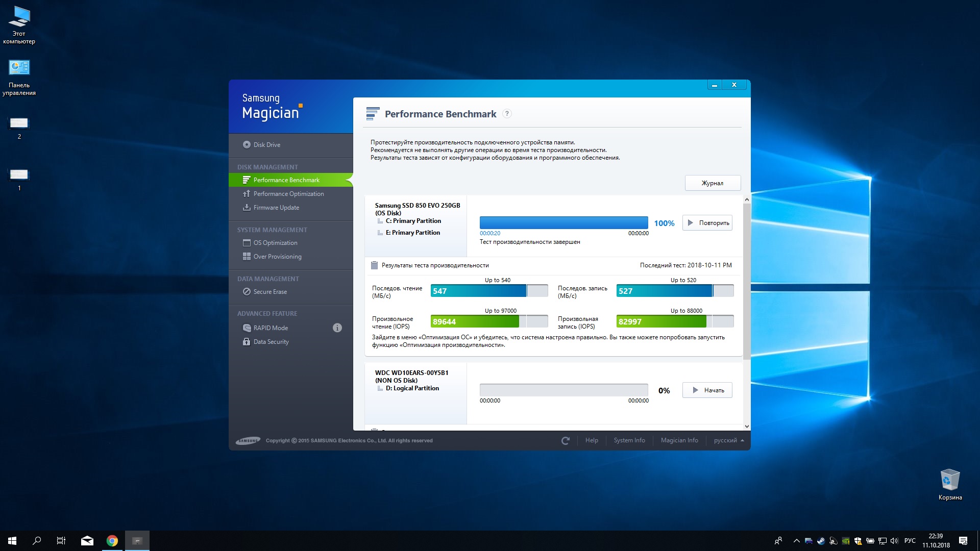Image resolution: width=980 pixels, height=551 pixels.
Task: Click the refresh icon in footer
Action: tap(565, 440)
